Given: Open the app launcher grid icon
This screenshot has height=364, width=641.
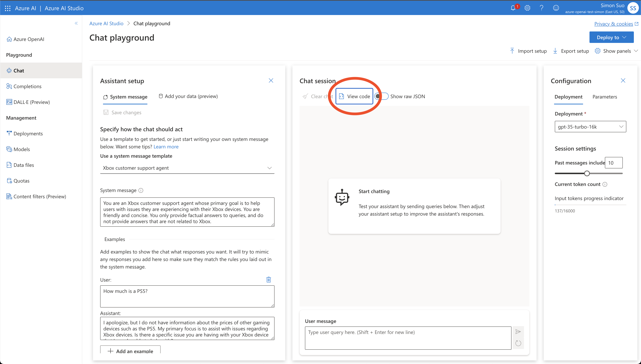Looking at the screenshot, I should click(8, 8).
